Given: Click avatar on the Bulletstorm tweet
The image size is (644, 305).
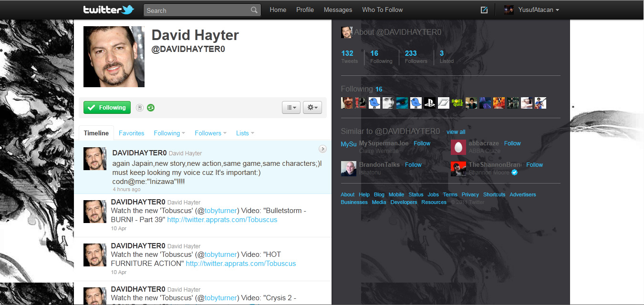Looking at the screenshot, I should pos(95,212).
